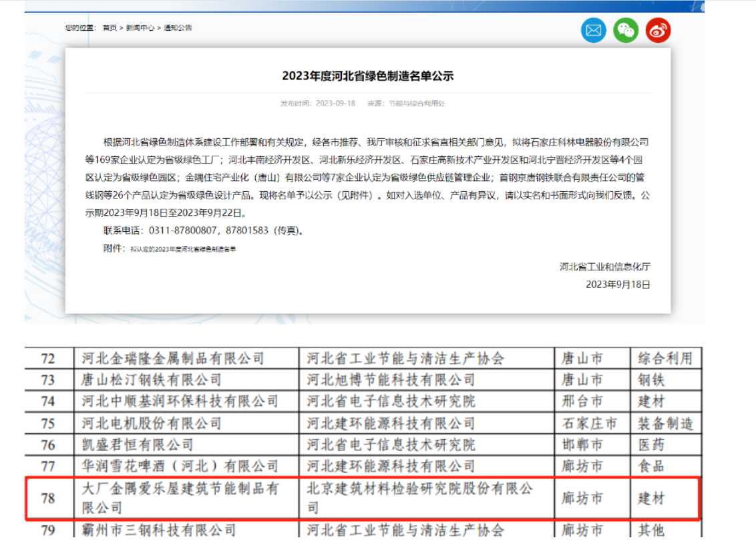The height and width of the screenshot is (554, 756).
Task: Select the row number 73 cell
Action: (x=49, y=380)
